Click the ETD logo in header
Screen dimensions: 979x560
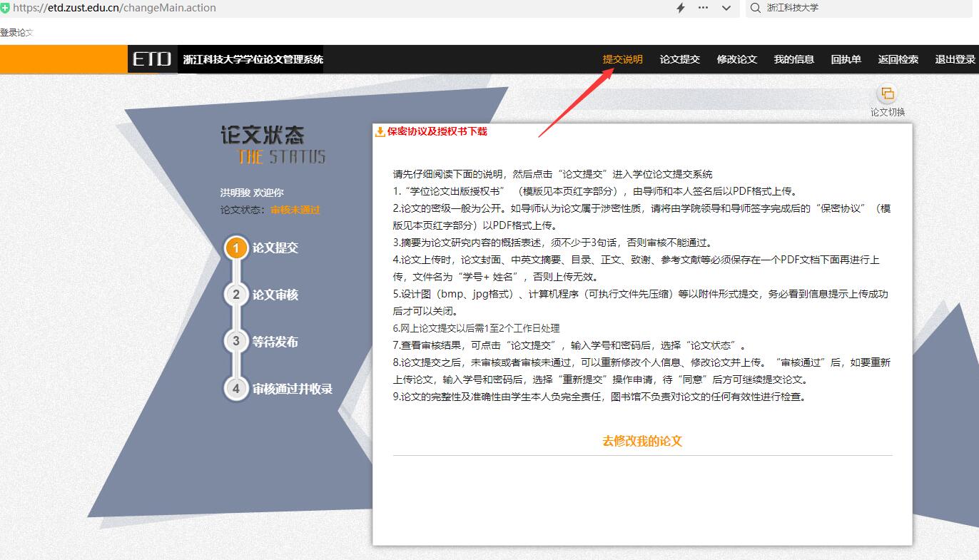click(152, 59)
